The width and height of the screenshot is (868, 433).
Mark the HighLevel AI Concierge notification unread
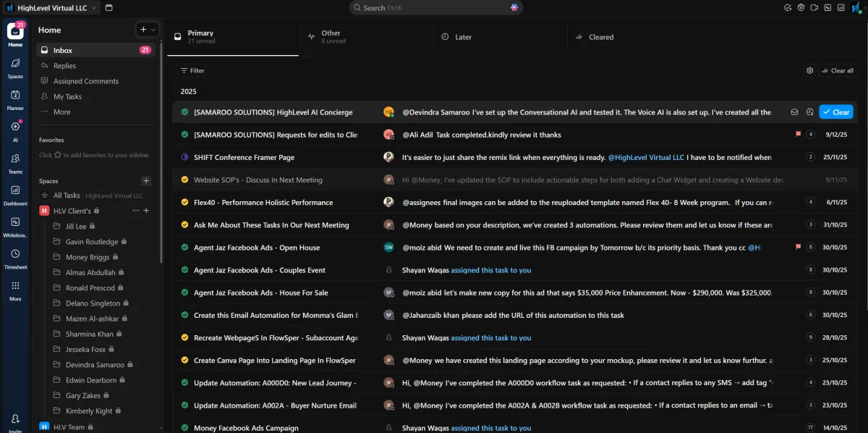pyautogui.click(x=794, y=112)
